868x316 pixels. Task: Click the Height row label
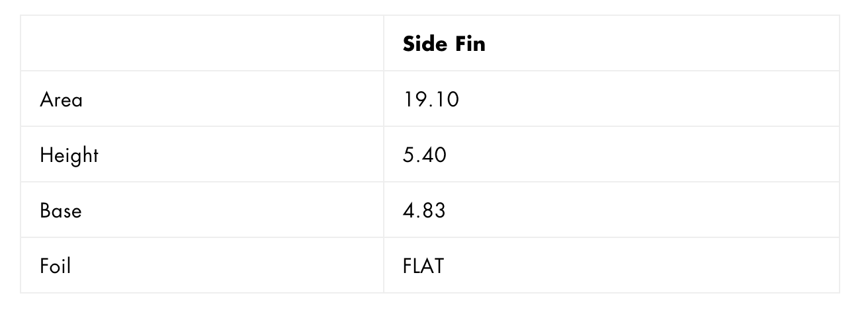tap(69, 155)
